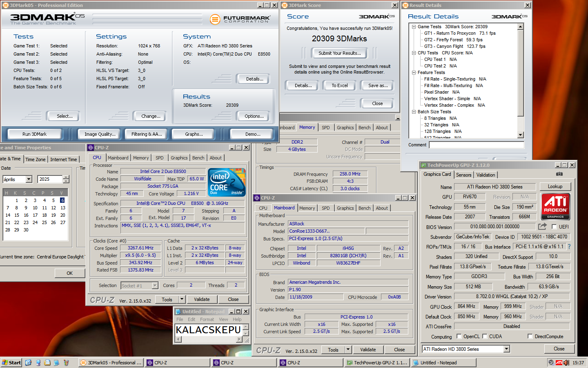Open the GPU selection dropdown in GPU-Z
The image size is (588, 368).
tap(506, 349)
